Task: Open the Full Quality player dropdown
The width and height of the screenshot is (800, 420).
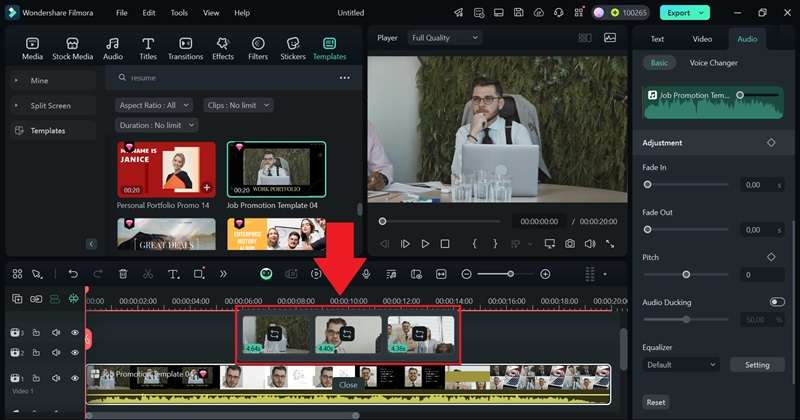Action: (x=444, y=38)
